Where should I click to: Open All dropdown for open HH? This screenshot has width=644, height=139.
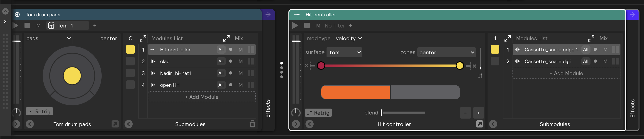coord(221,85)
